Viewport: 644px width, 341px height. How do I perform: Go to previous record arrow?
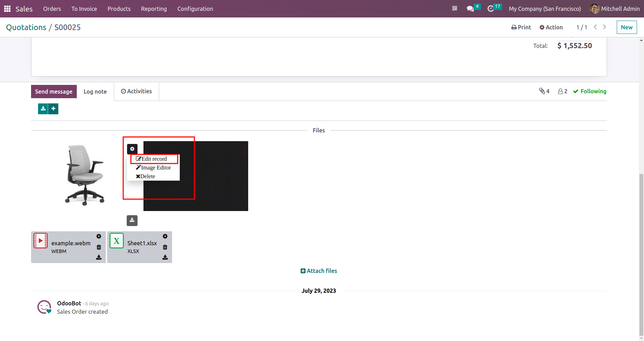click(595, 27)
